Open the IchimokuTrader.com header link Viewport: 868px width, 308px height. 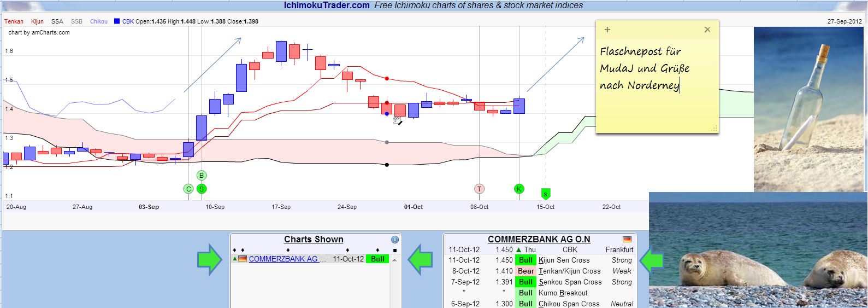(x=327, y=5)
